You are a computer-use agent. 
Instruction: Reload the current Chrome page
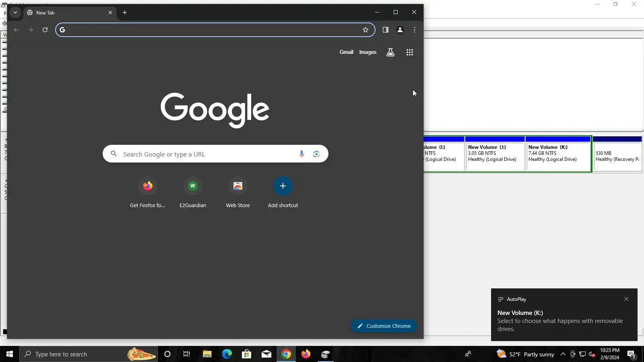(x=45, y=30)
